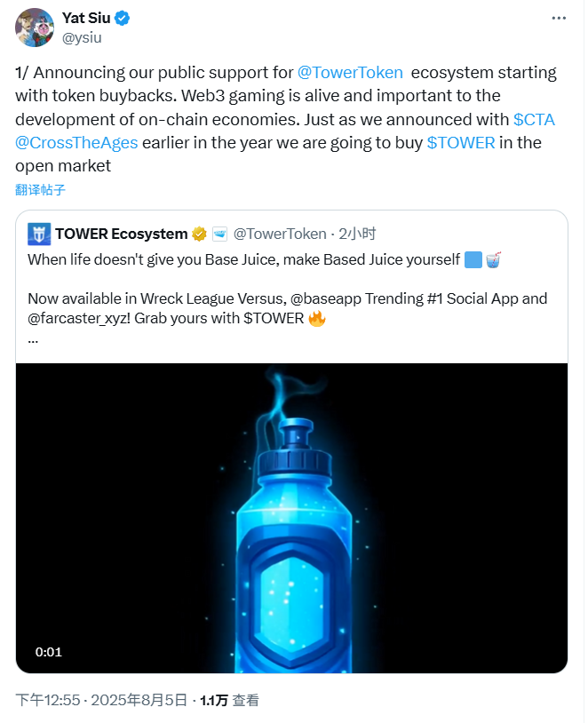Click the 0:01 video duration label
This screenshot has height=723, width=588.
[49, 652]
